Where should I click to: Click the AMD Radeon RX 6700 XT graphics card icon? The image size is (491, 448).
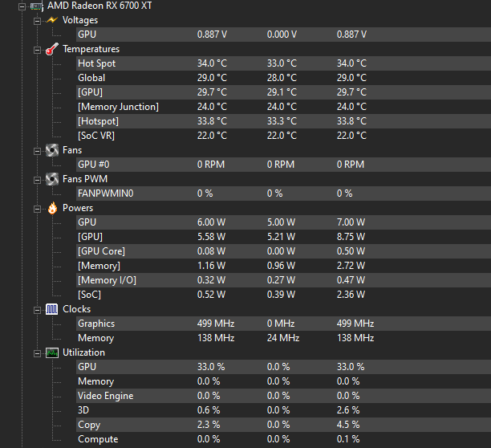click(36, 6)
